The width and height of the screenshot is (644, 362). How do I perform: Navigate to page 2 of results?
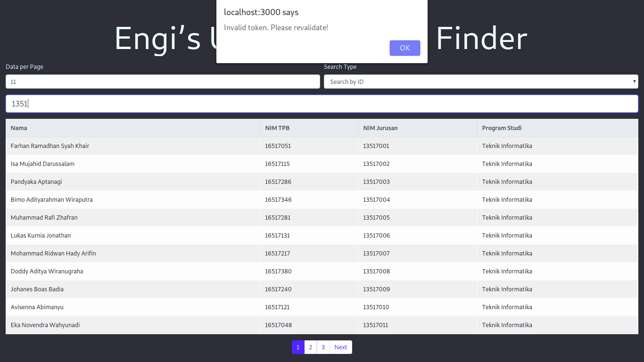coord(310,347)
